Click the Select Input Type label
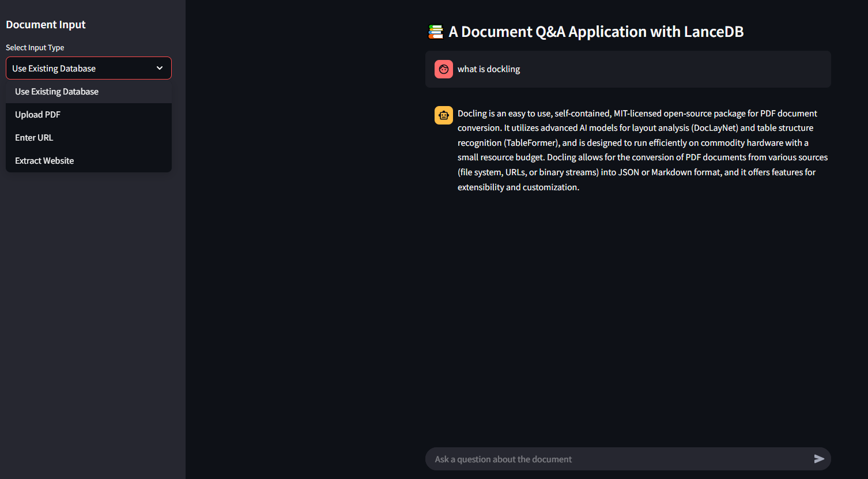868x479 pixels. click(x=35, y=48)
